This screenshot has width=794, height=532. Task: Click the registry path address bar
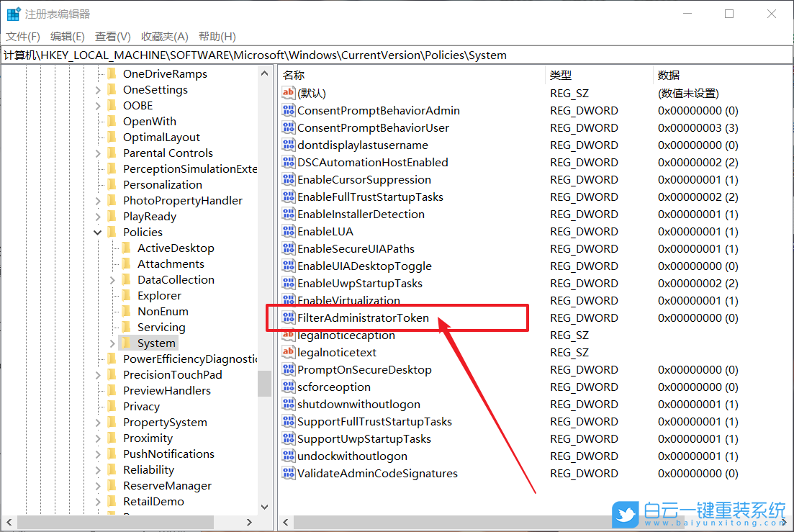click(397, 55)
